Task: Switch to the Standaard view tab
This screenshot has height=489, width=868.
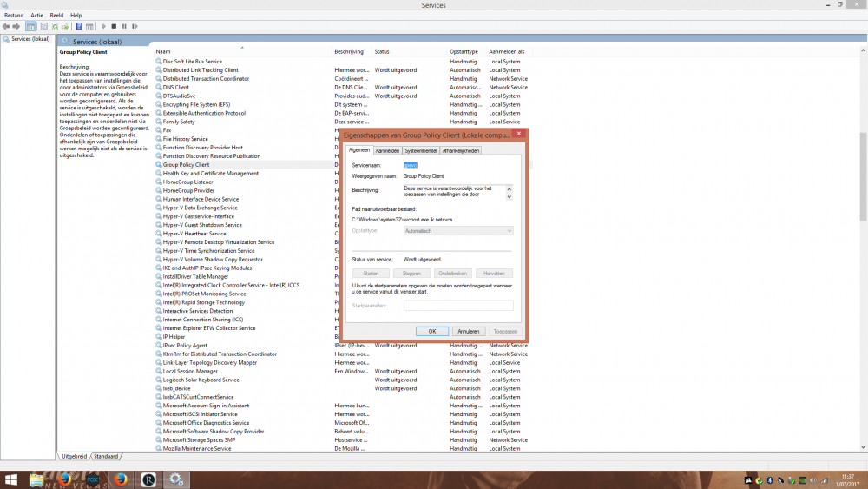Action: (106, 456)
